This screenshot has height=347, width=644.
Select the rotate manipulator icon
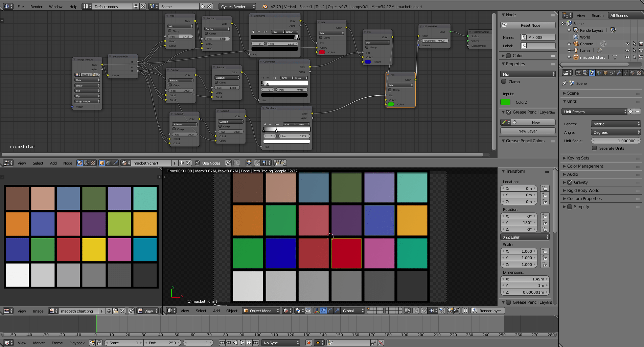[330, 311]
